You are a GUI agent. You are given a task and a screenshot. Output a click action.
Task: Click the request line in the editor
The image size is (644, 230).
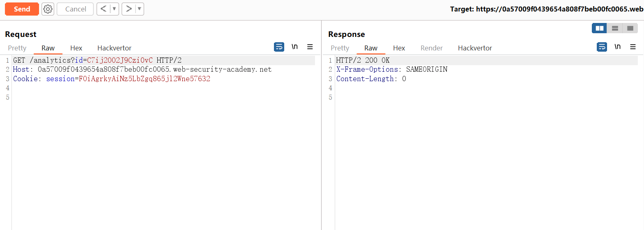97,60
